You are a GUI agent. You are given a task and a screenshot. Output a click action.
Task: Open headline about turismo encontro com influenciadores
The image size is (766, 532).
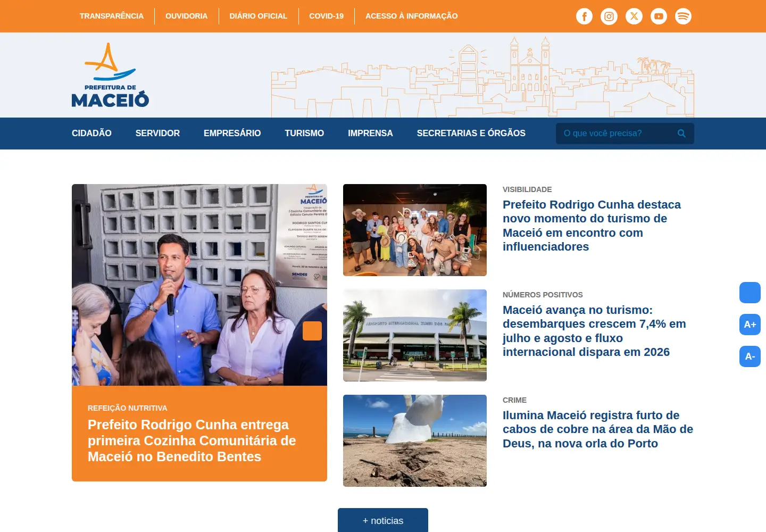[x=592, y=226]
